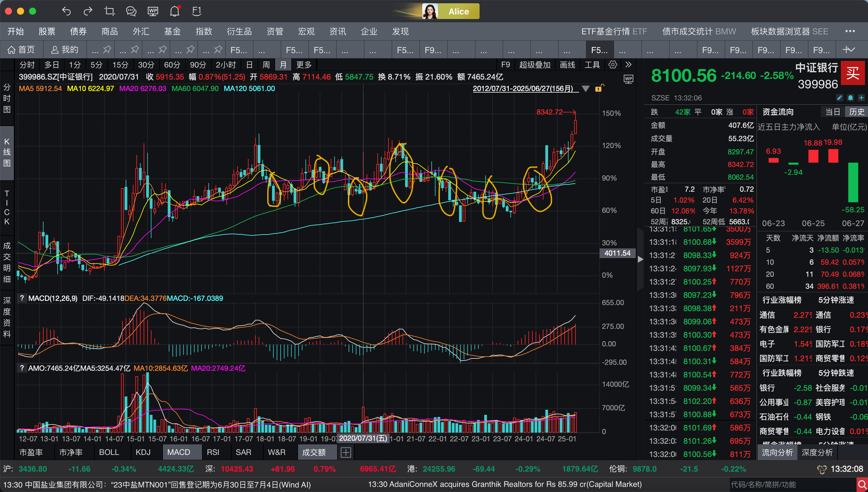This screenshot has width=868, height=492.
Task: Expand chart toolbar double chevron
Action: pyautogui.click(x=628, y=65)
